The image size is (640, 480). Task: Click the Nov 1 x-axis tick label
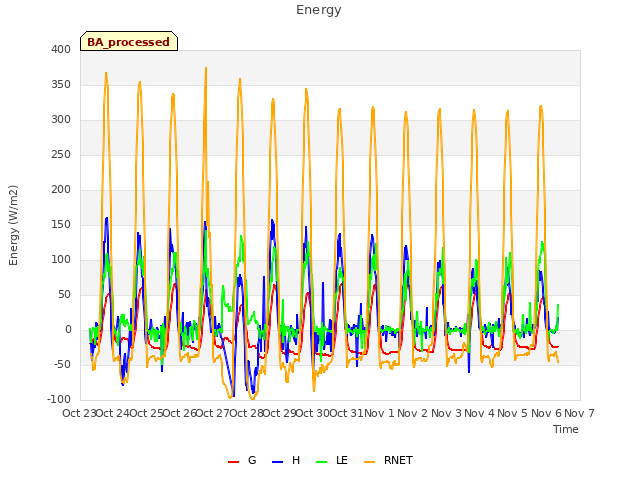tap(379, 413)
